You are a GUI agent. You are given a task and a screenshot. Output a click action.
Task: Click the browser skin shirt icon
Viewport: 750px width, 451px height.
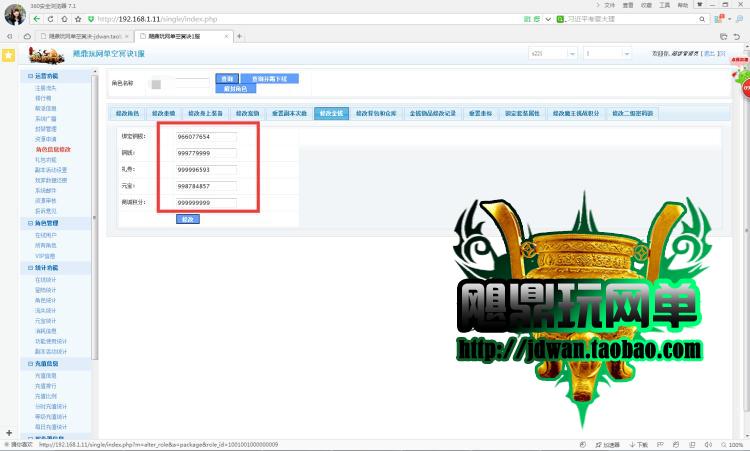coord(699,5)
